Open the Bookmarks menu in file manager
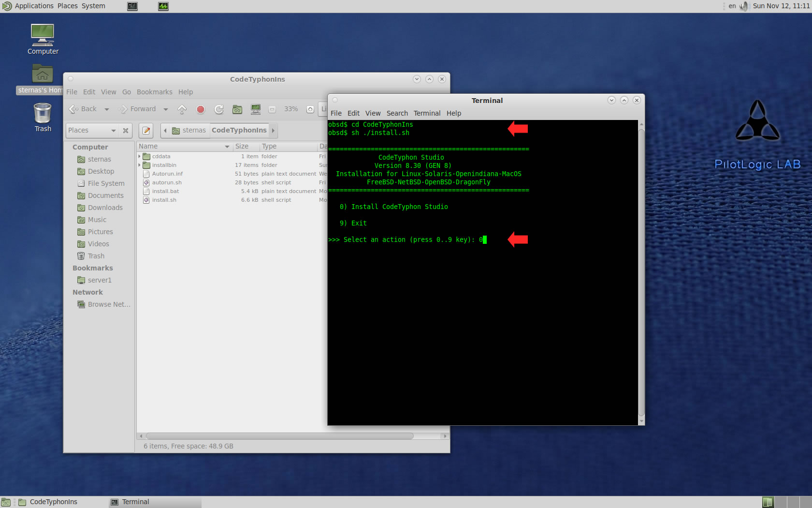This screenshot has width=812, height=508. 154,92
